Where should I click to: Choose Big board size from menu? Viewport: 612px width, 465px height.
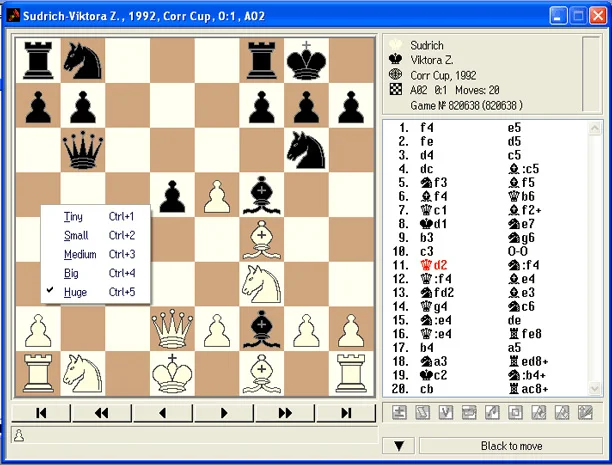coord(96,273)
